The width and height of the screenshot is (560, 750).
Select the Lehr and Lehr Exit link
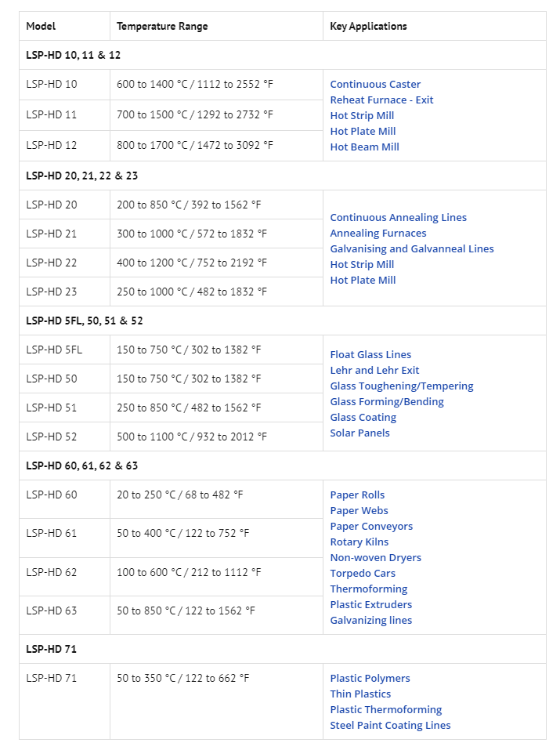[x=374, y=371]
